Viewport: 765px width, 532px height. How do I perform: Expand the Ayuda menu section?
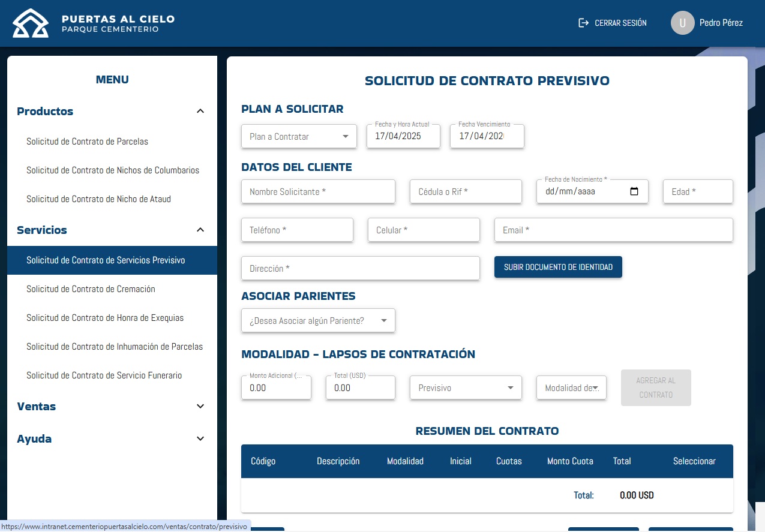[200, 438]
